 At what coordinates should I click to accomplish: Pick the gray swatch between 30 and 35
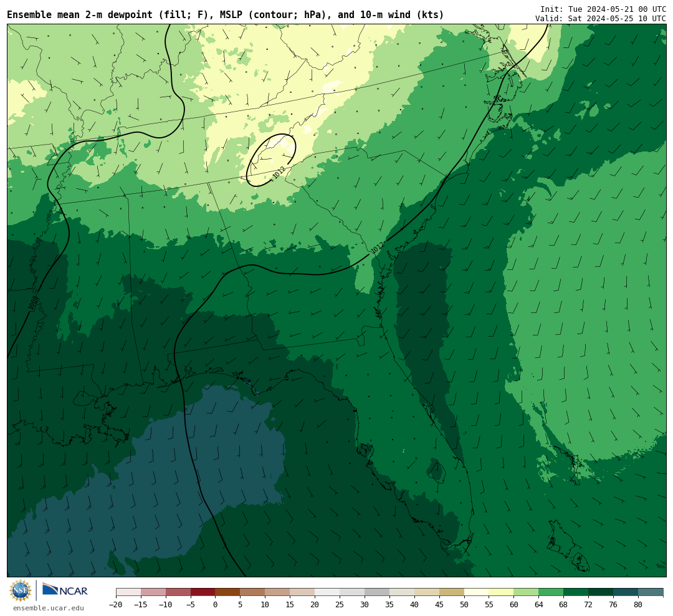(377, 592)
